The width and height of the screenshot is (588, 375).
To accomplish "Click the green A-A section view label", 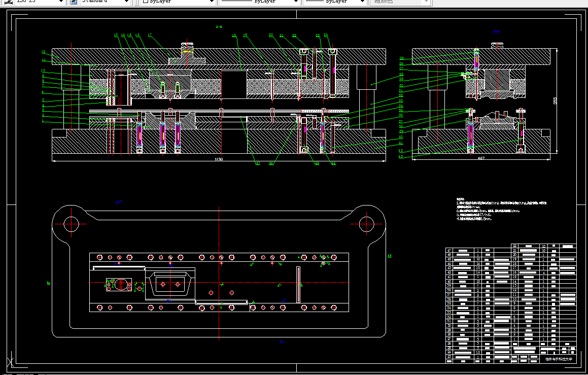I will tap(219, 26).
